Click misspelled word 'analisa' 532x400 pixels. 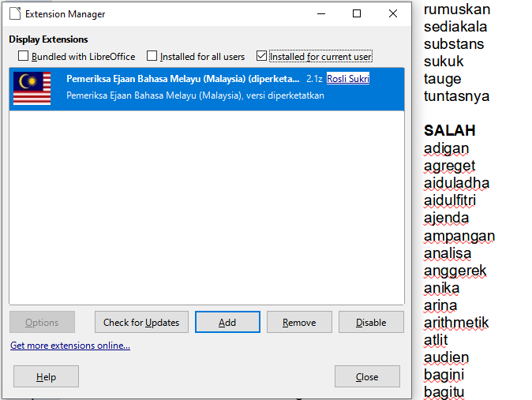tap(448, 253)
